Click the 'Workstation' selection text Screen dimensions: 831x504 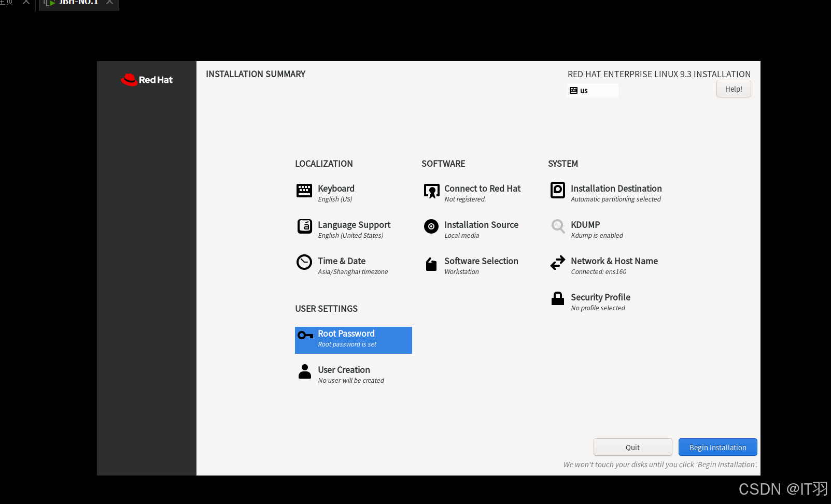point(461,272)
